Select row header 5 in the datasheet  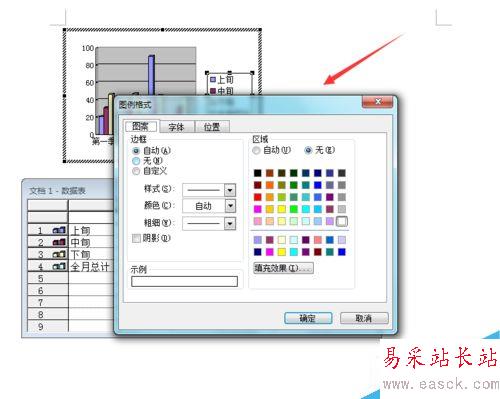pyautogui.click(x=48, y=278)
